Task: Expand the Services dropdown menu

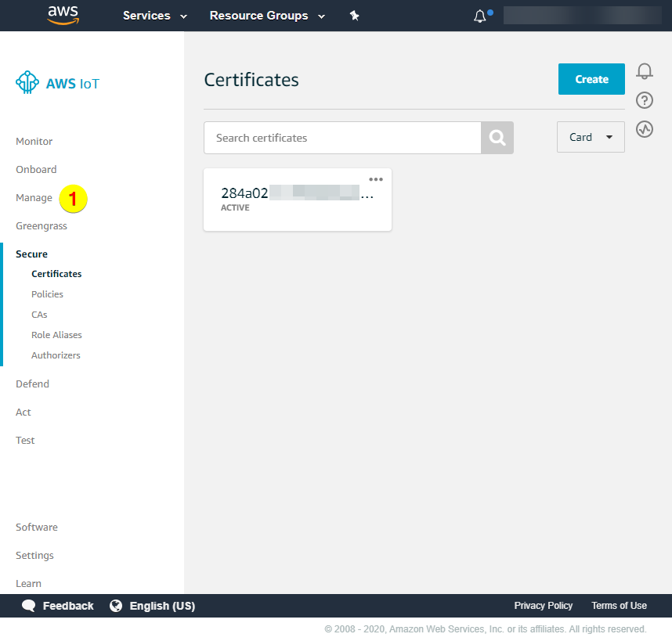Action: point(155,16)
